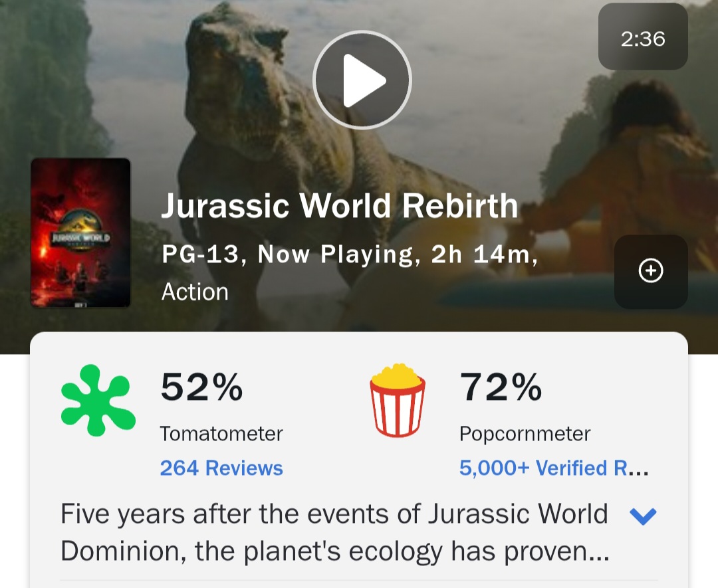Click the 72% Popcornmeter score

pos(501,387)
